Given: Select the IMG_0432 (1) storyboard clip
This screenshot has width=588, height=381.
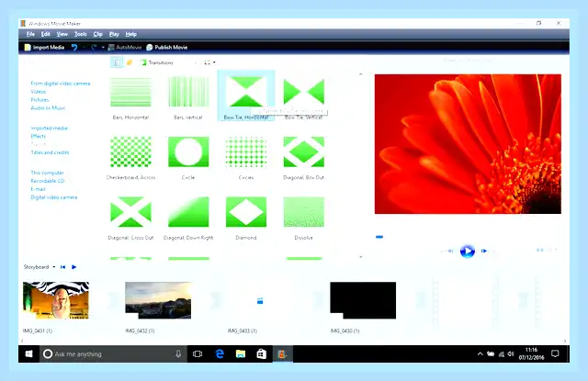Looking at the screenshot, I should (158, 300).
